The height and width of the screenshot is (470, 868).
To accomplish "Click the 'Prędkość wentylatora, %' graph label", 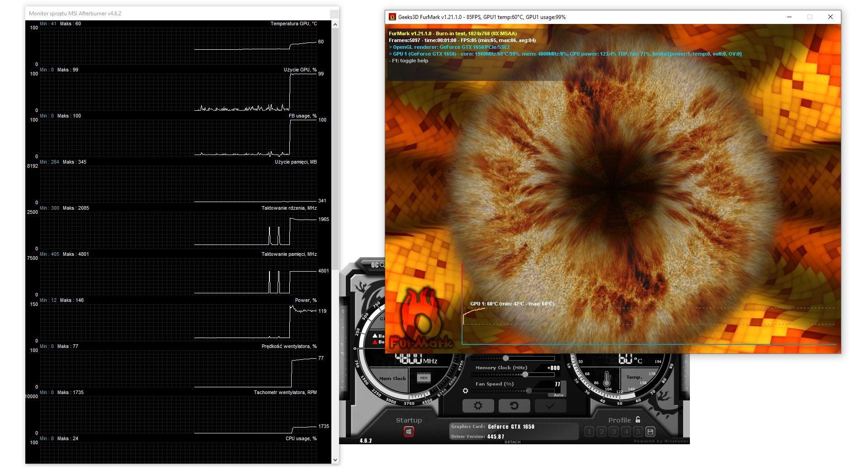I will (x=289, y=346).
